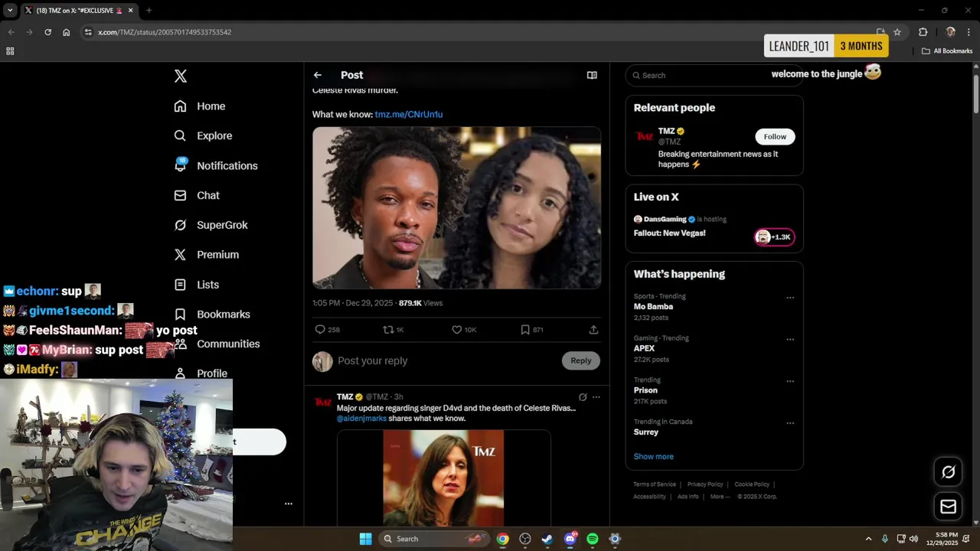
Task: Open more options for APEX trend
Action: (x=790, y=340)
